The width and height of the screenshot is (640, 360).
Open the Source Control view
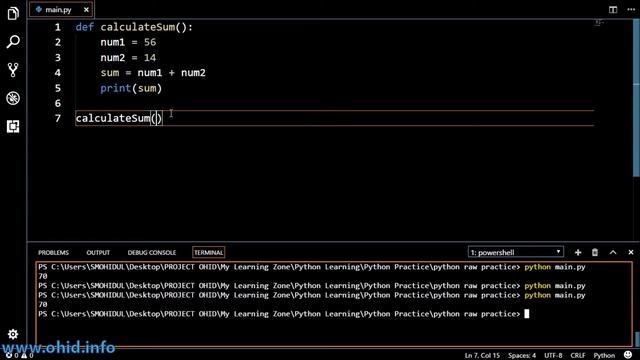click(13, 70)
